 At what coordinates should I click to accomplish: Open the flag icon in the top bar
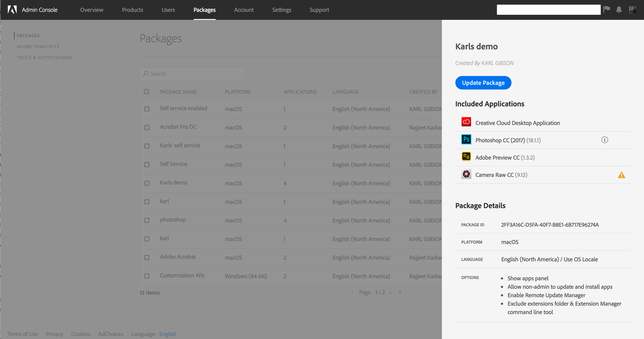click(x=607, y=9)
